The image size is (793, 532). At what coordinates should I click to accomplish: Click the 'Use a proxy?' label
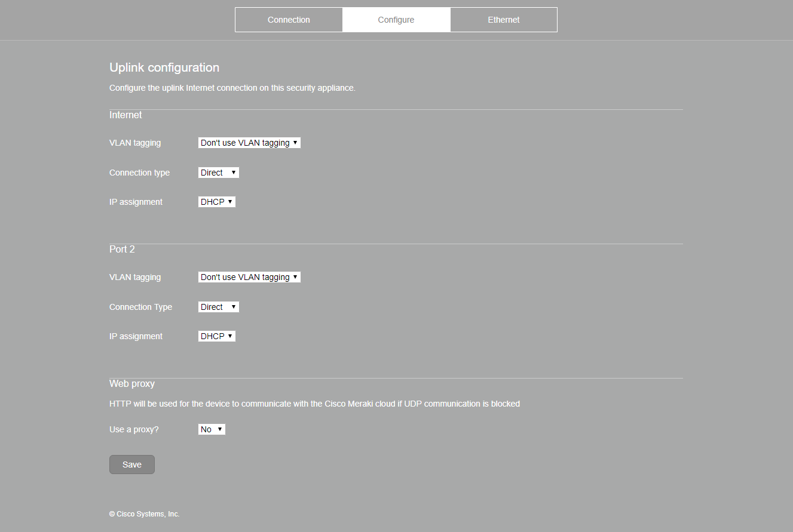(134, 429)
